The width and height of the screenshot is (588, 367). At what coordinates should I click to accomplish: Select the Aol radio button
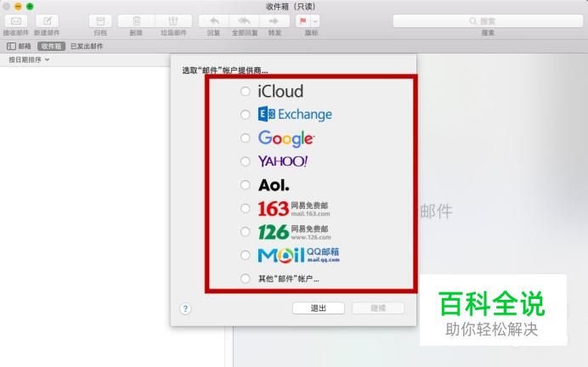tap(246, 185)
